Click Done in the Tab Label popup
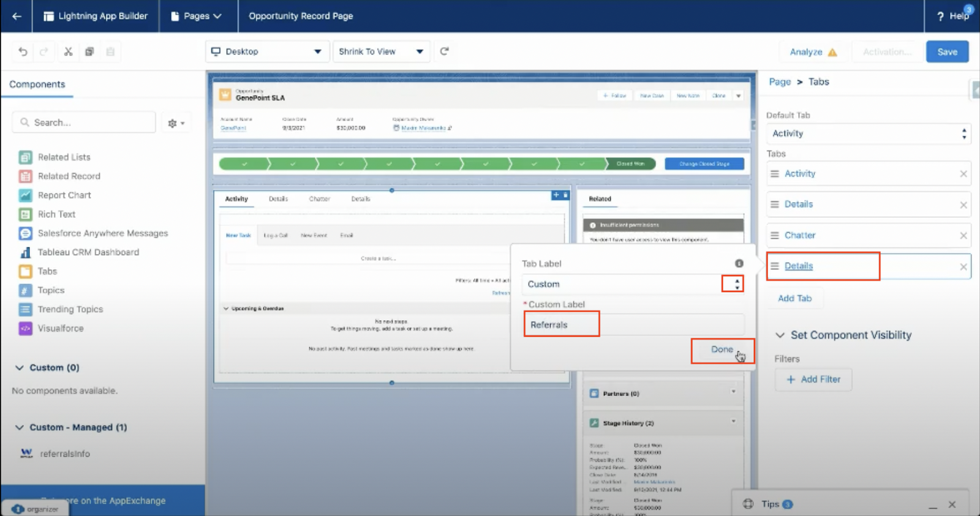This screenshot has width=980, height=516. [722, 350]
